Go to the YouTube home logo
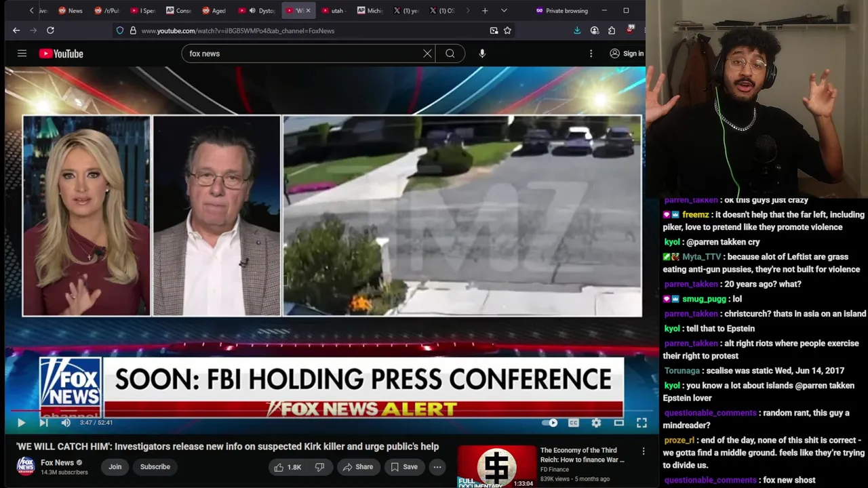Image resolution: width=868 pixels, height=488 pixels. click(61, 54)
